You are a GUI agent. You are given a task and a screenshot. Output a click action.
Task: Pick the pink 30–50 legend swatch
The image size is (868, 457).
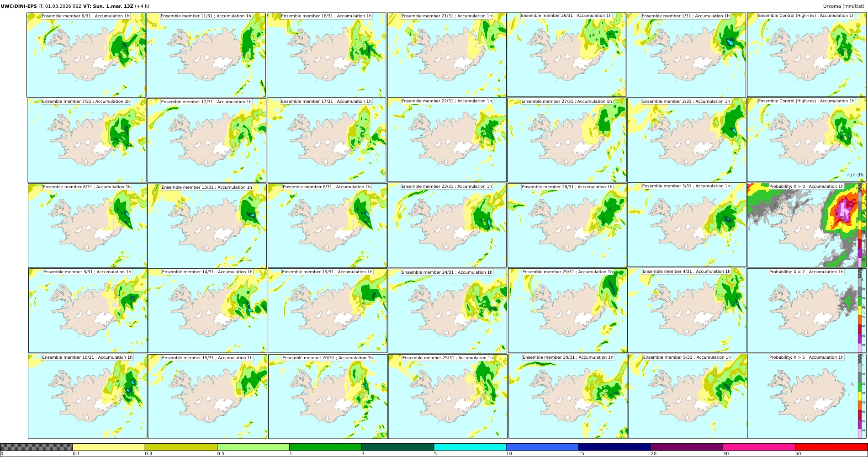[759, 447]
